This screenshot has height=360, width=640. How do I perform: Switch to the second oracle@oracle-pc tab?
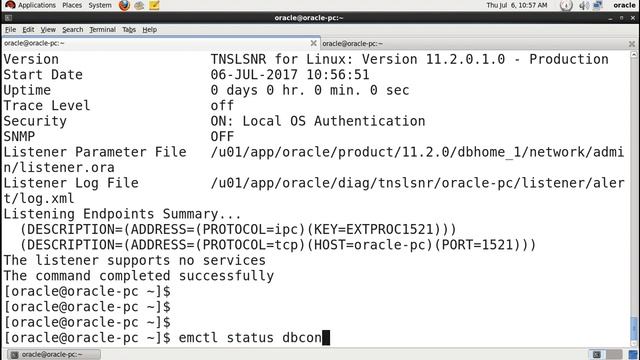point(478,43)
